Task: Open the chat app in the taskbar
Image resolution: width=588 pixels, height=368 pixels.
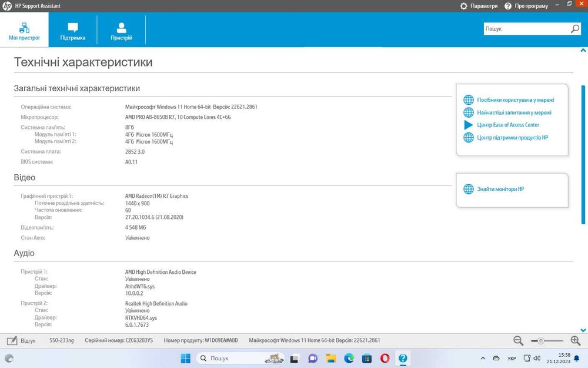Action: (312, 359)
